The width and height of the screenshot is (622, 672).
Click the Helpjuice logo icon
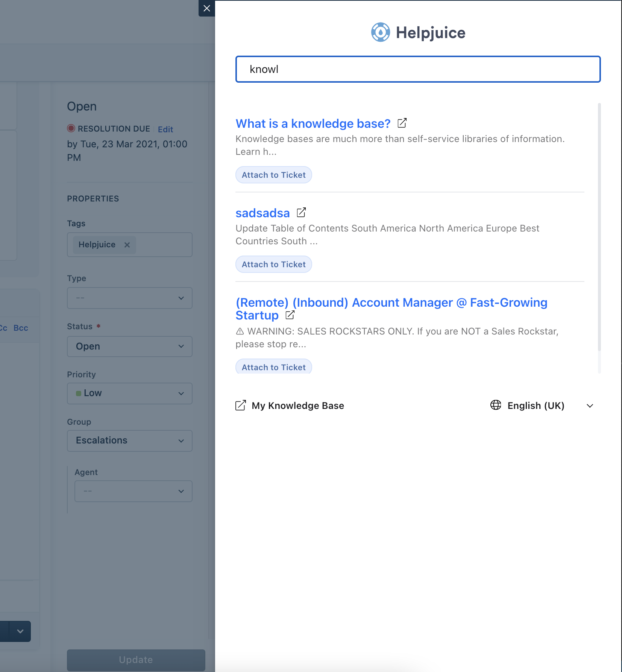381,32
